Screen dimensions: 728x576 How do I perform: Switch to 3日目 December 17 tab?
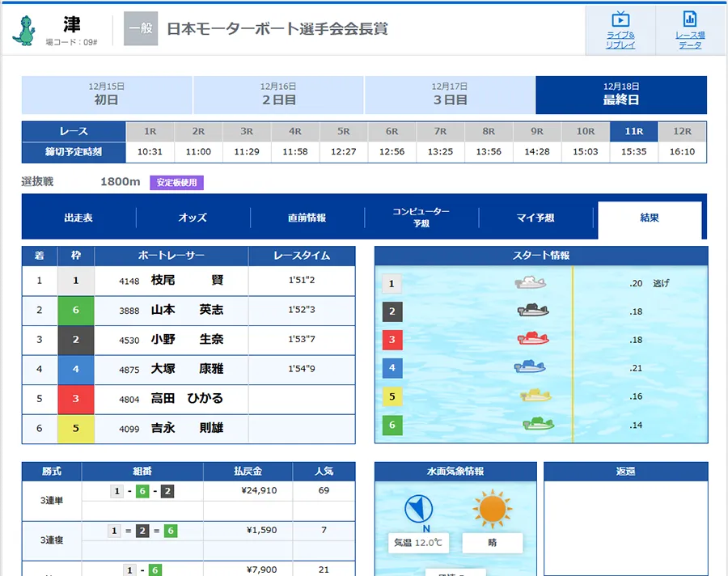(450, 95)
